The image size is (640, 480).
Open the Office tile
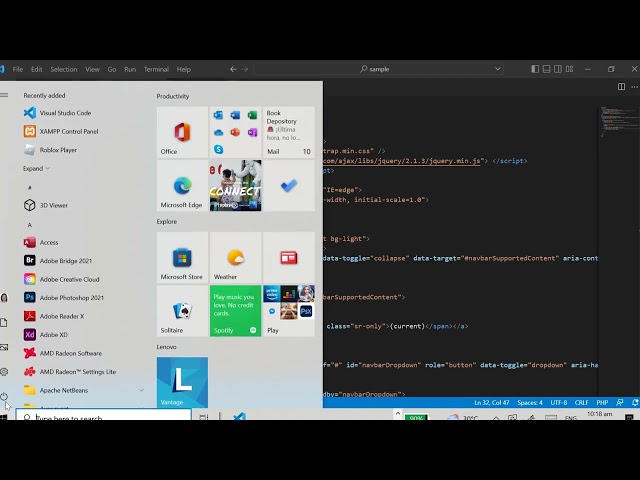pos(182,132)
